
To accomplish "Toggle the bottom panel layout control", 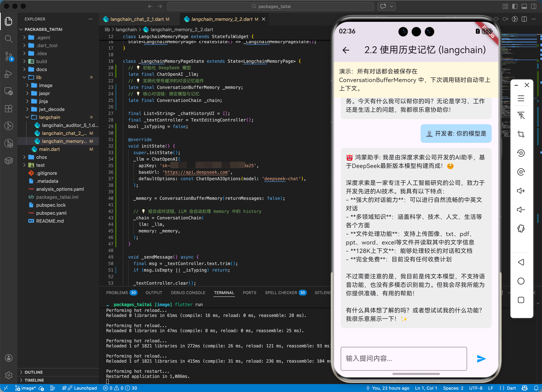I will [x=524, y=6].
